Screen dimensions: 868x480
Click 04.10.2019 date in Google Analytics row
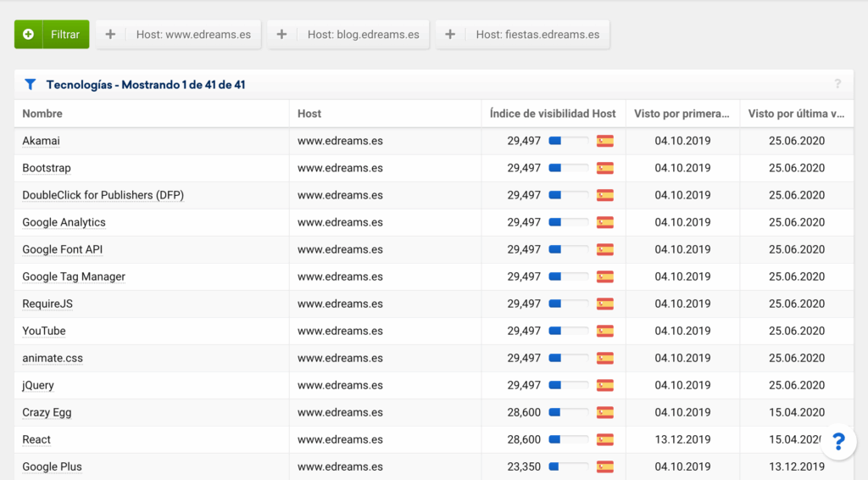(x=682, y=222)
